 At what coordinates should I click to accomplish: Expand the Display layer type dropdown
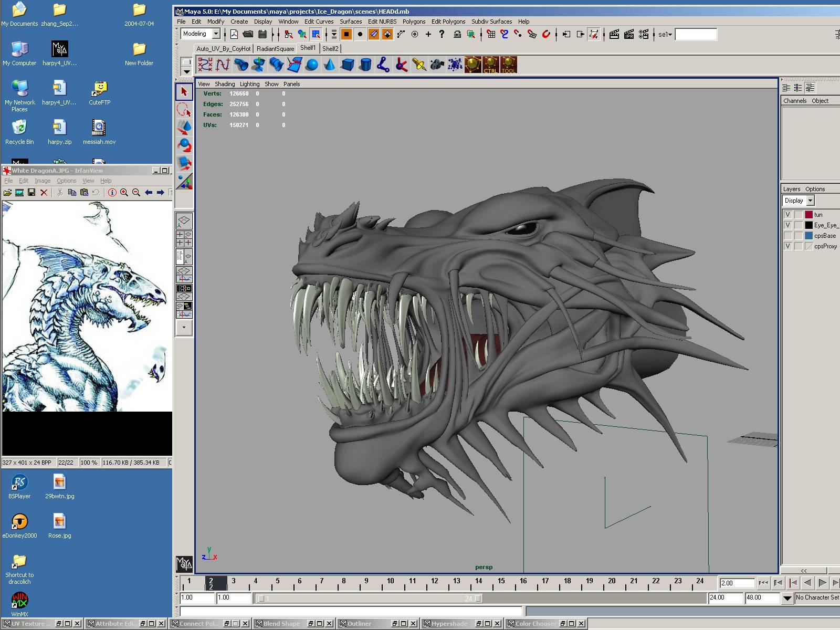810,201
